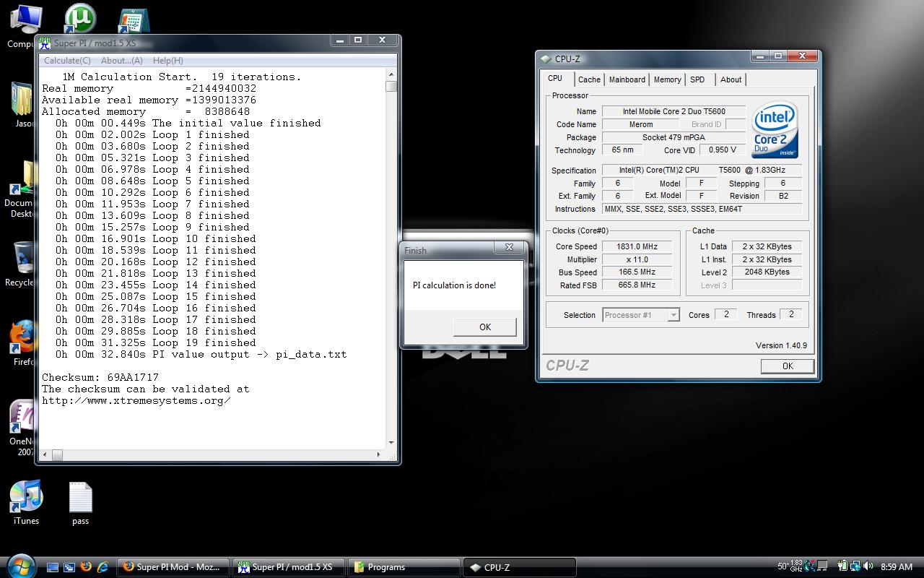Click the Checksum: 69AA1717 line
924x578 pixels.
(x=100, y=377)
